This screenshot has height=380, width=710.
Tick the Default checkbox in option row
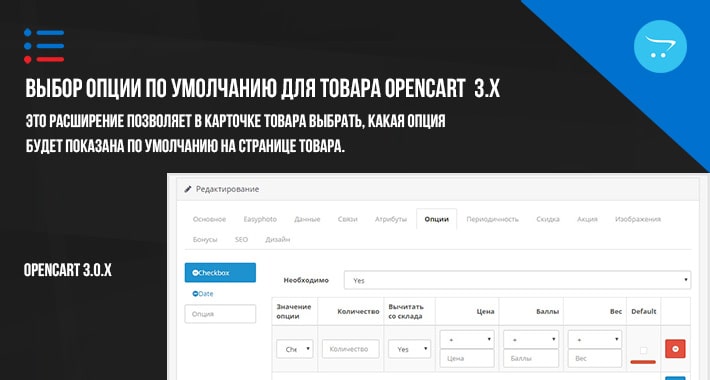point(643,350)
